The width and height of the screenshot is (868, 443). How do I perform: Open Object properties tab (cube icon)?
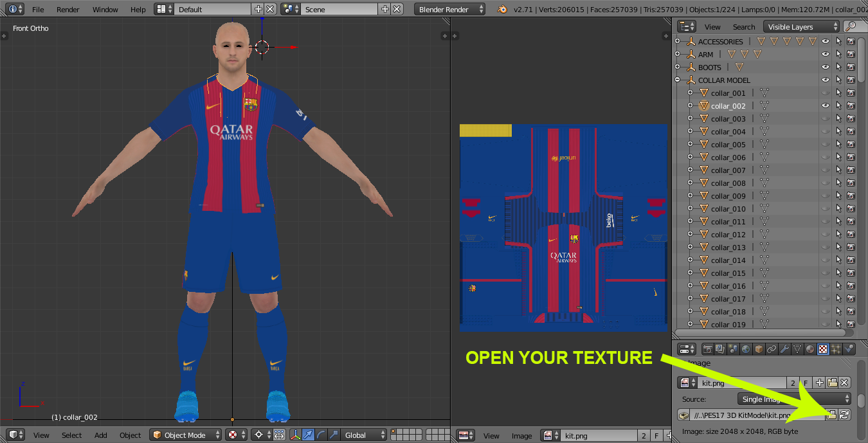coord(759,349)
